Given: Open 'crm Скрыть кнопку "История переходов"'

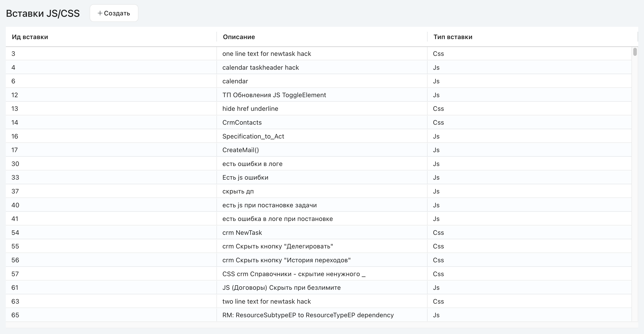Looking at the screenshot, I should [319, 260].
